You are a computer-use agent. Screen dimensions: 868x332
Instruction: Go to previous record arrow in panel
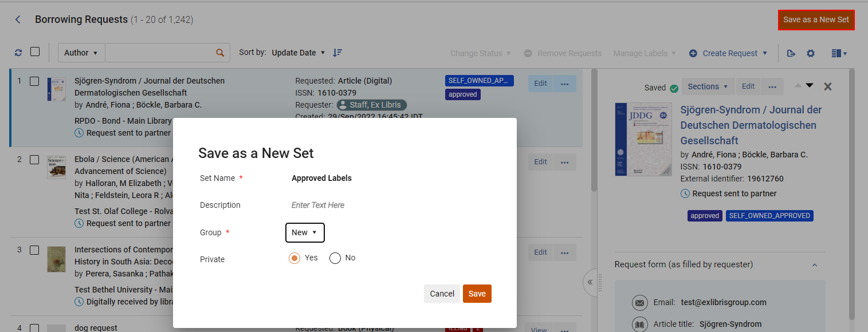tap(798, 86)
